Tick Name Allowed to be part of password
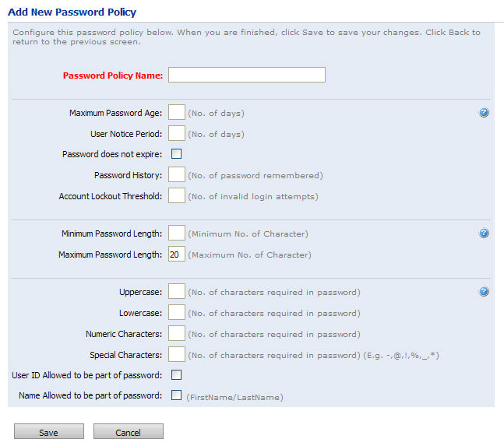Viewport: 504px width, 446px height. pos(176,395)
